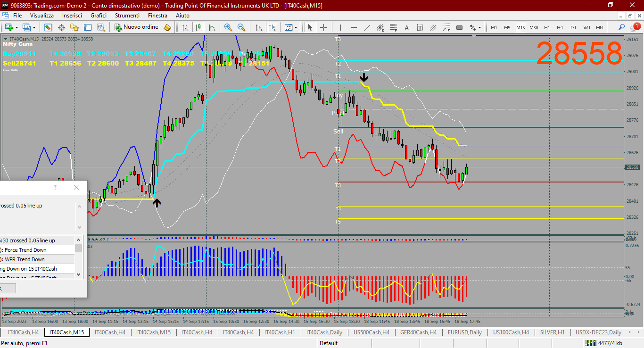Select the M15 timeframe button
Screen dimensions: 644x348
520,27
